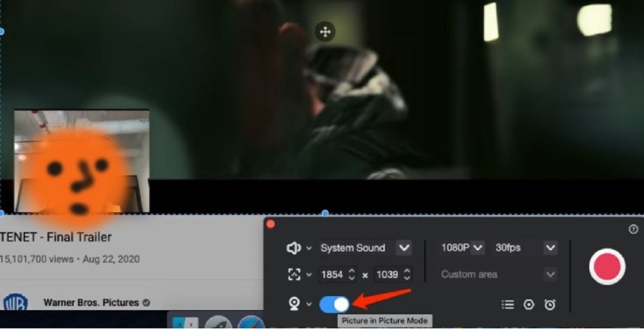Open the 1080P resolution dropdown
Screen dimensions: 644x330
462,248
